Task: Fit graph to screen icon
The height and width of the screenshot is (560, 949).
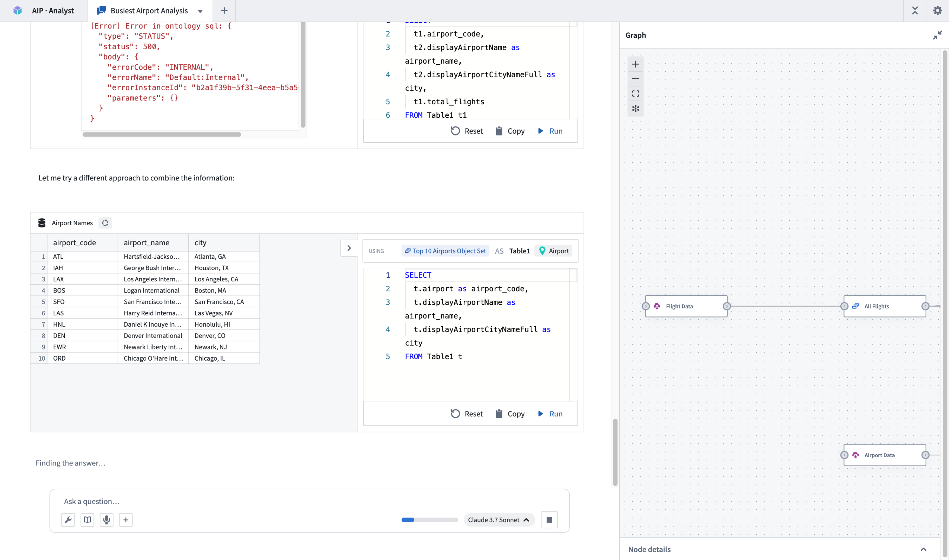Action: click(x=635, y=94)
